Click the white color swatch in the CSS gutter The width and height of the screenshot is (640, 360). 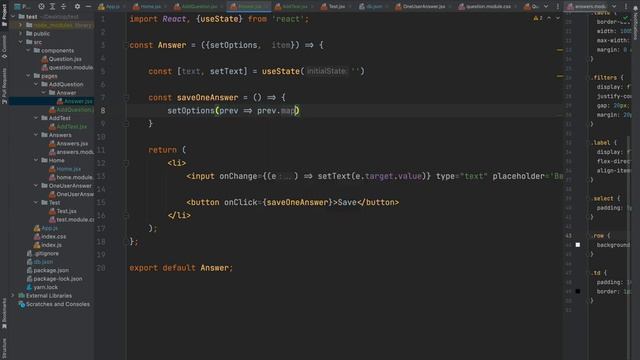coord(578,245)
